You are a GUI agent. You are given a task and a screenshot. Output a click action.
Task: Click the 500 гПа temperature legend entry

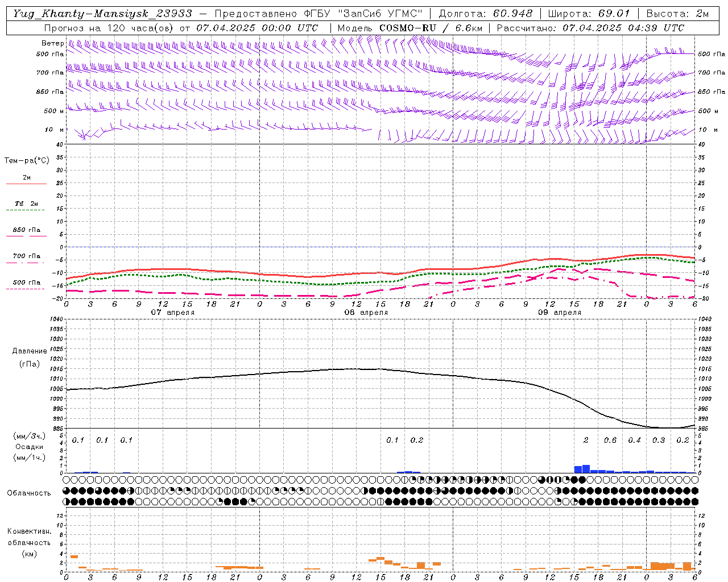27,282
